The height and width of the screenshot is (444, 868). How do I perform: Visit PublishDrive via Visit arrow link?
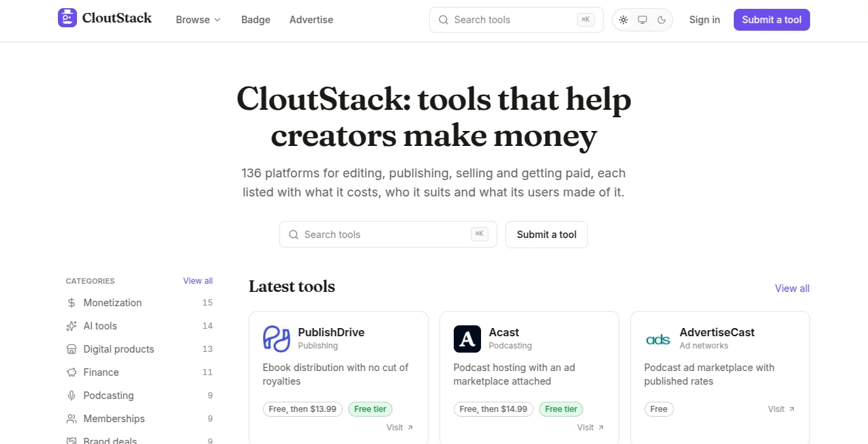tap(400, 428)
